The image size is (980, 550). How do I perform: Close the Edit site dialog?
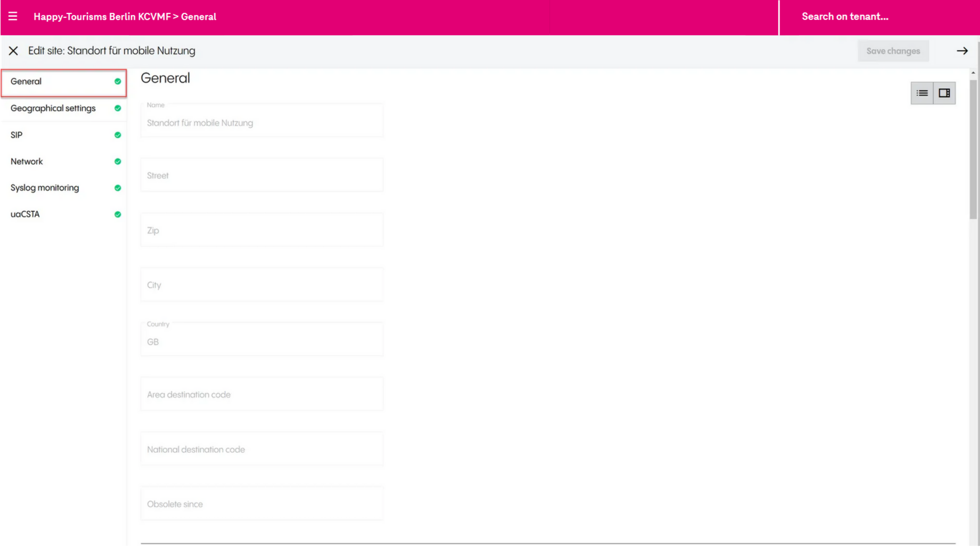pyautogui.click(x=13, y=51)
